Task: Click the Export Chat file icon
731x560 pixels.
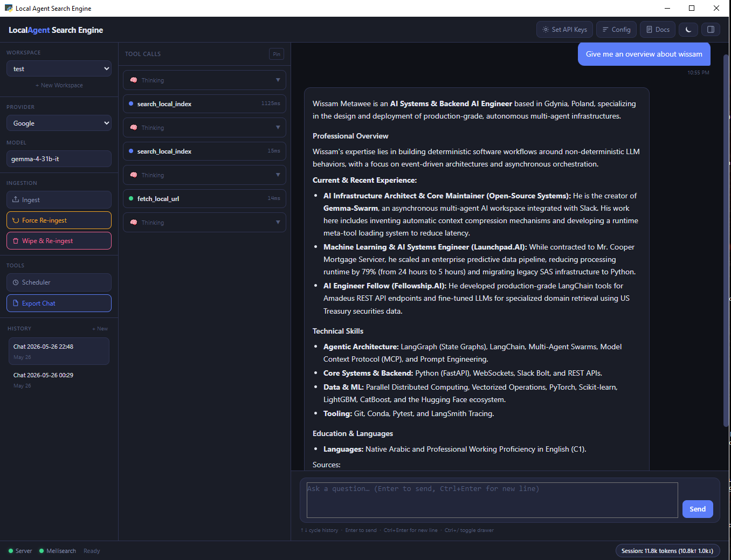Action: pyautogui.click(x=16, y=303)
